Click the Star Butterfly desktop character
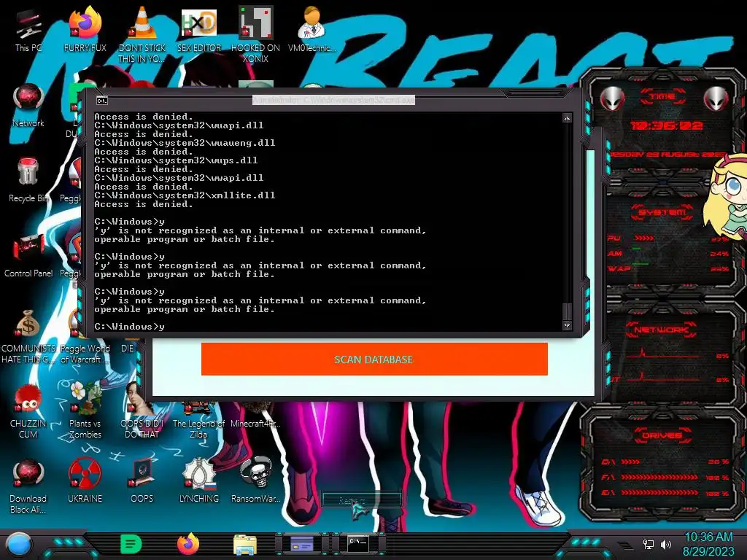The height and width of the screenshot is (560, 747). [727, 198]
